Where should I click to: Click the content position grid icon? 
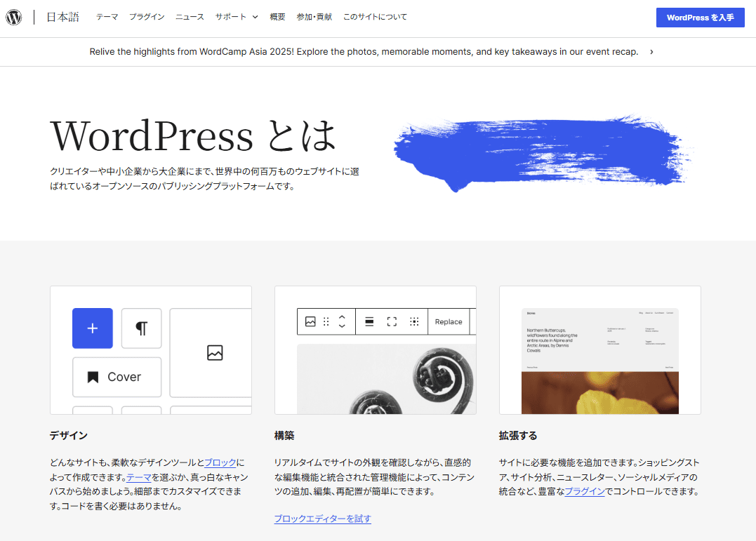[x=414, y=321]
